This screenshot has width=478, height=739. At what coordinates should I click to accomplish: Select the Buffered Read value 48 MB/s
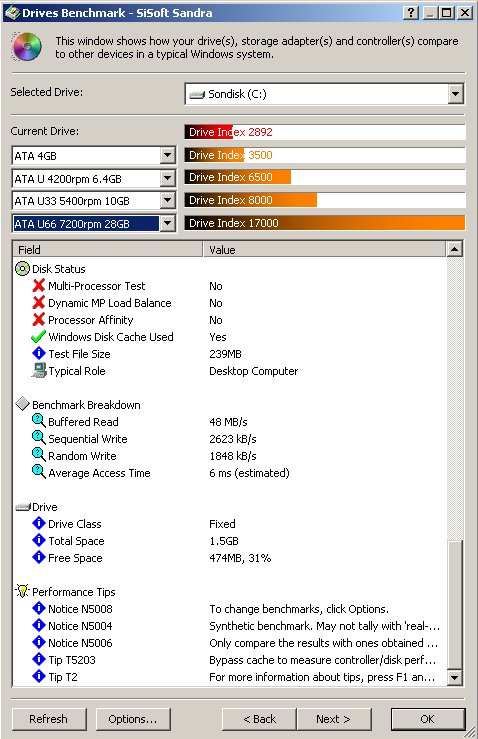pos(228,422)
